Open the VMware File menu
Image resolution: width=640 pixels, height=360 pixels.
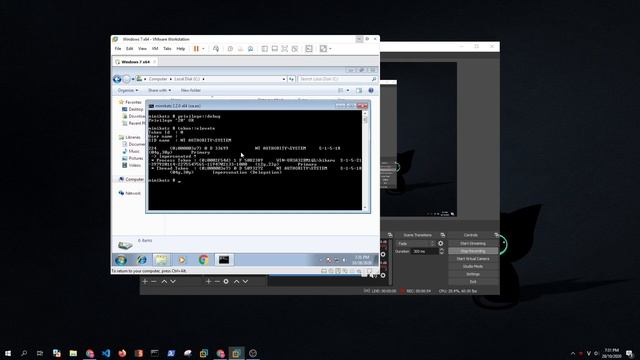coord(118,49)
